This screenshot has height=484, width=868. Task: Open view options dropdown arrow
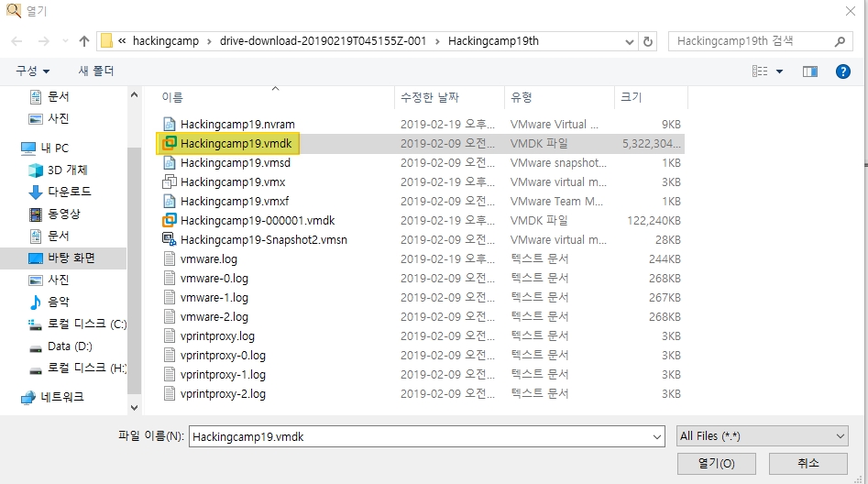click(779, 71)
